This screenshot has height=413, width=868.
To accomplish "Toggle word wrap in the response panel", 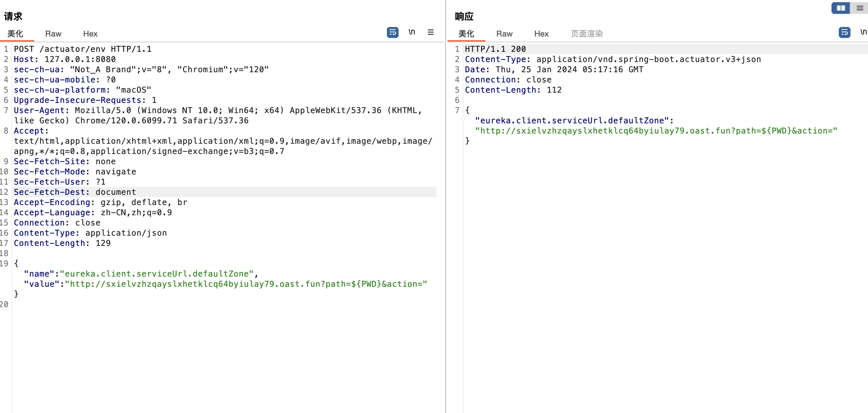I will [844, 32].
